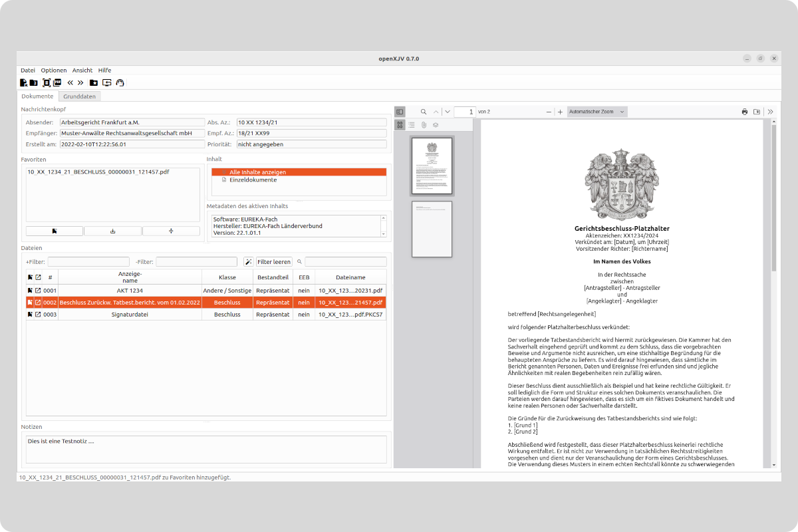The height and width of the screenshot is (532, 798).
Task: Export the document as PDF via toolbar
Action: coord(57,82)
